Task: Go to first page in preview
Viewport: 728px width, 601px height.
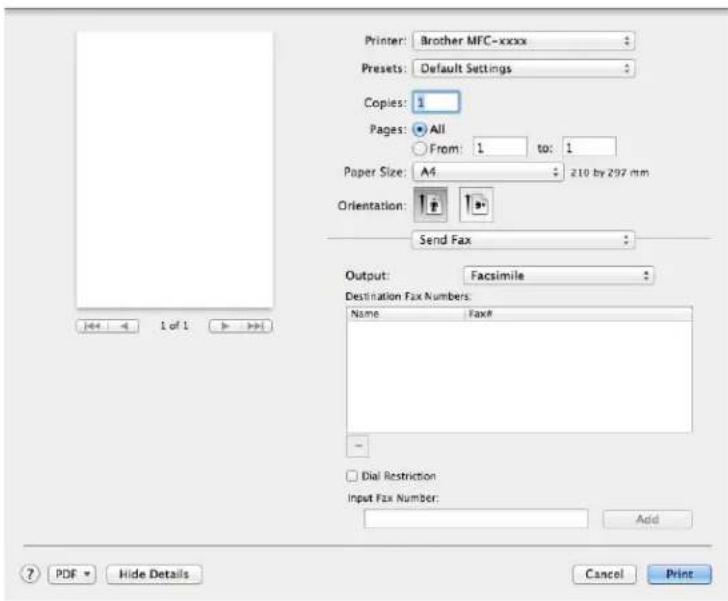Action: point(92,326)
